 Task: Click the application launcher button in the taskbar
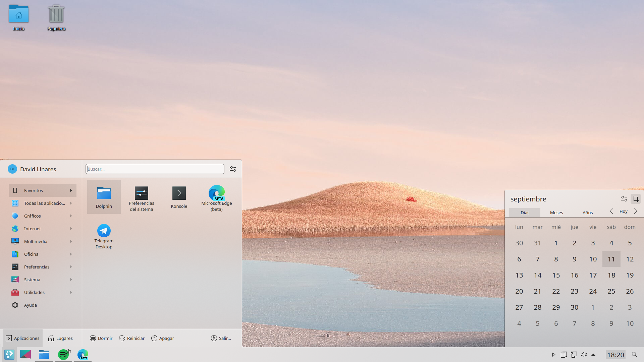click(x=9, y=355)
